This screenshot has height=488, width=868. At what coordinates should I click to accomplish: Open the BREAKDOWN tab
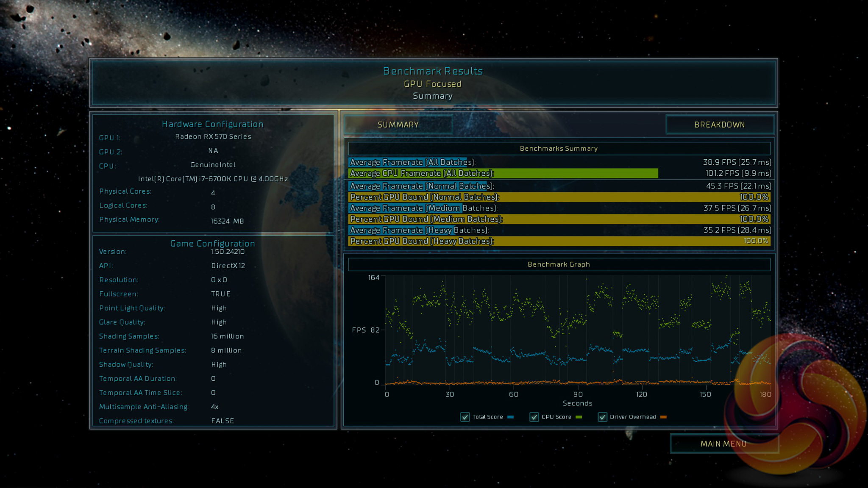tap(719, 125)
